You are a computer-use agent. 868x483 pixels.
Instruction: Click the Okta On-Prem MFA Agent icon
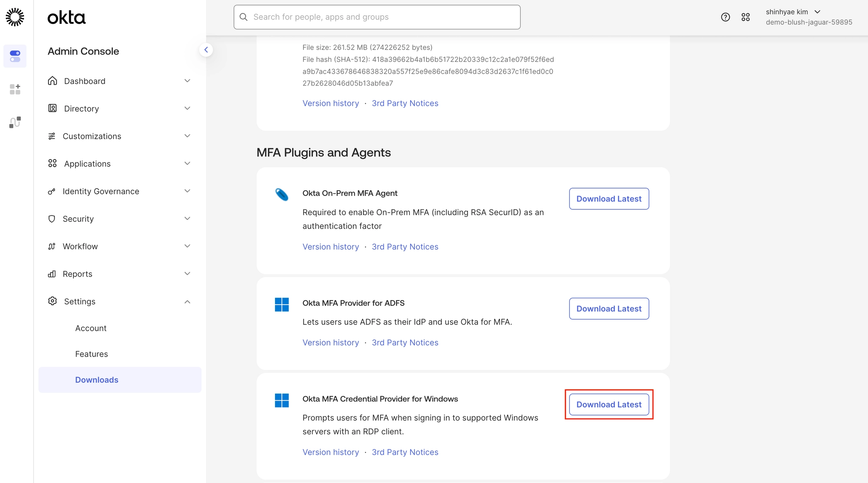point(282,194)
